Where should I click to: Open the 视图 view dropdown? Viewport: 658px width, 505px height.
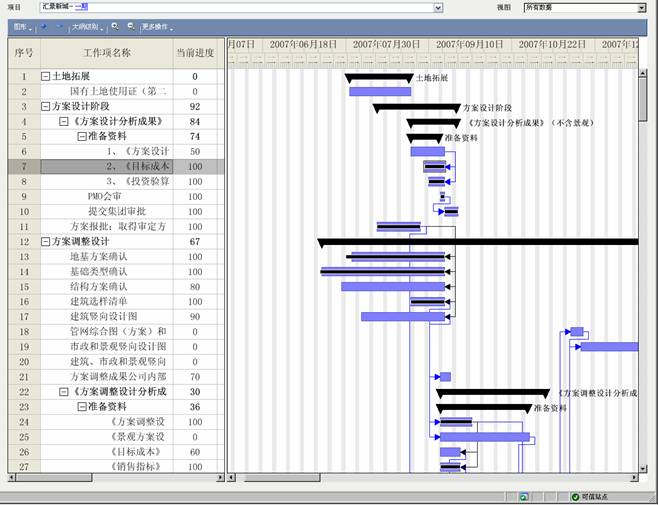click(641, 7)
